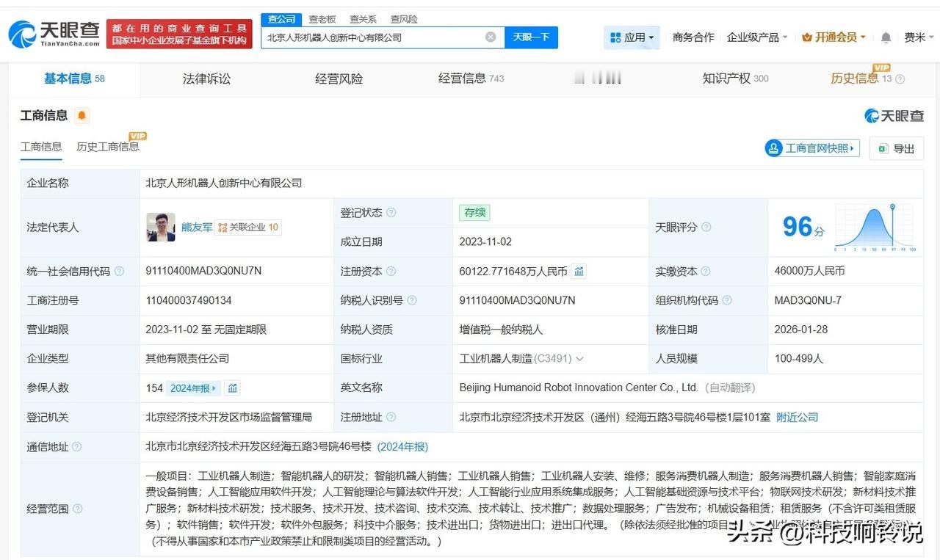The width and height of the screenshot is (940, 560).
Task: Expand the 企业级产品 dropdown
Action: point(757,37)
